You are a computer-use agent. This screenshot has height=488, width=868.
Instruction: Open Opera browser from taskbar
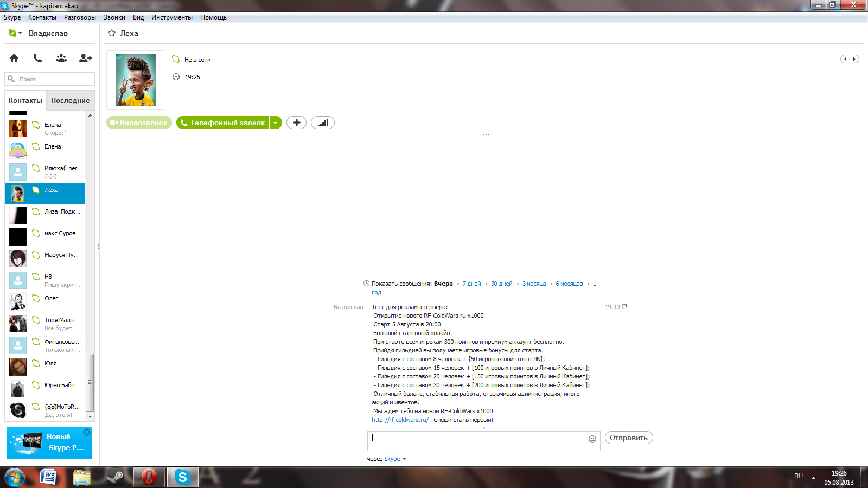click(x=149, y=477)
